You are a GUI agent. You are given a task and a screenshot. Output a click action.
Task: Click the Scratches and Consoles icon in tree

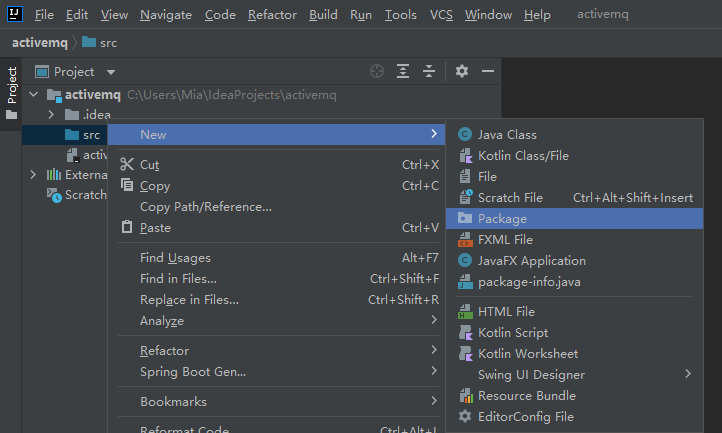click(x=54, y=195)
